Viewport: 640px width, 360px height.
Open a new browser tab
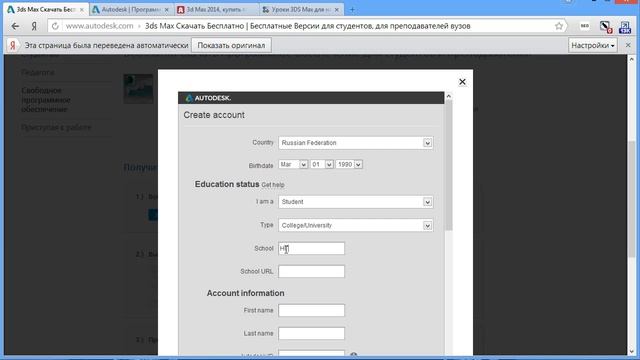352,9
